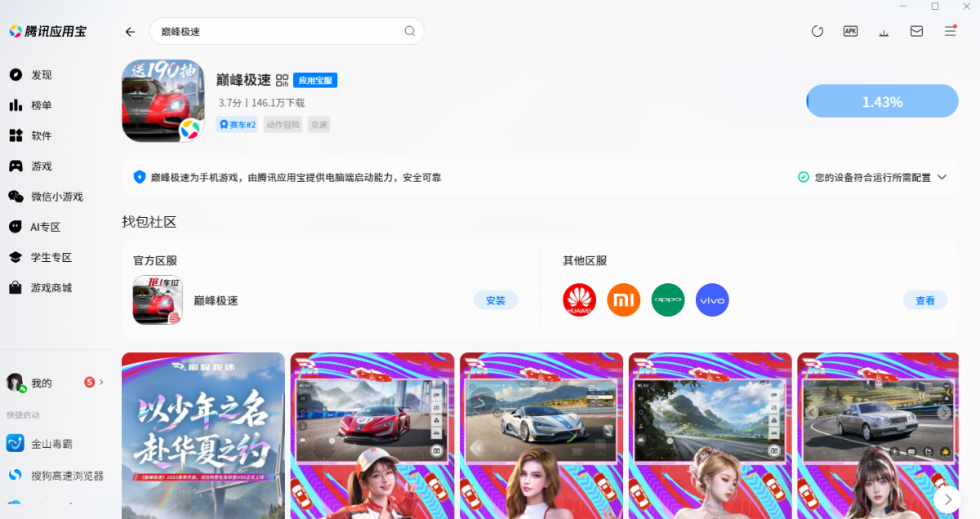This screenshot has width=980, height=519.
Task: Click the 官方区服 巅峰极速 game icon
Action: 158,300
